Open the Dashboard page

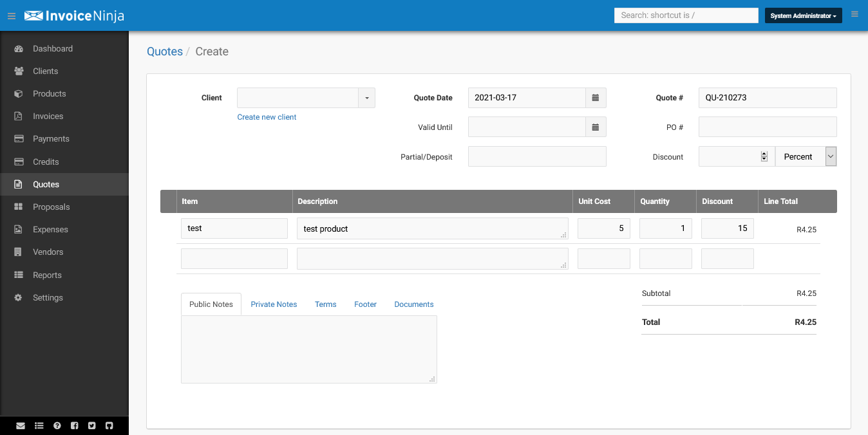[52, 48]
